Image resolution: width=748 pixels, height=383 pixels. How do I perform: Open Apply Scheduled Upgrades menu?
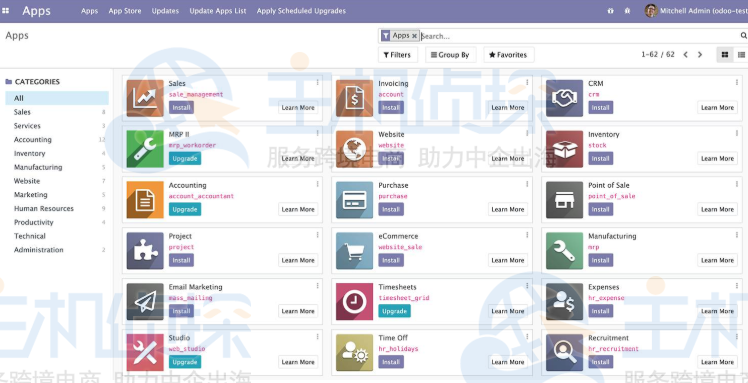(x=301, y=11)
